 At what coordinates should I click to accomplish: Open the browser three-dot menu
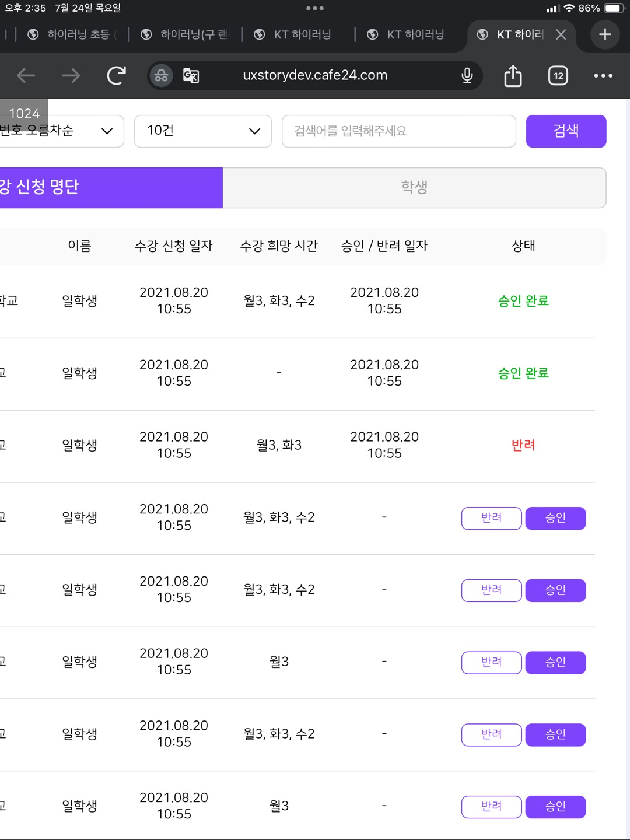point(603,75)
